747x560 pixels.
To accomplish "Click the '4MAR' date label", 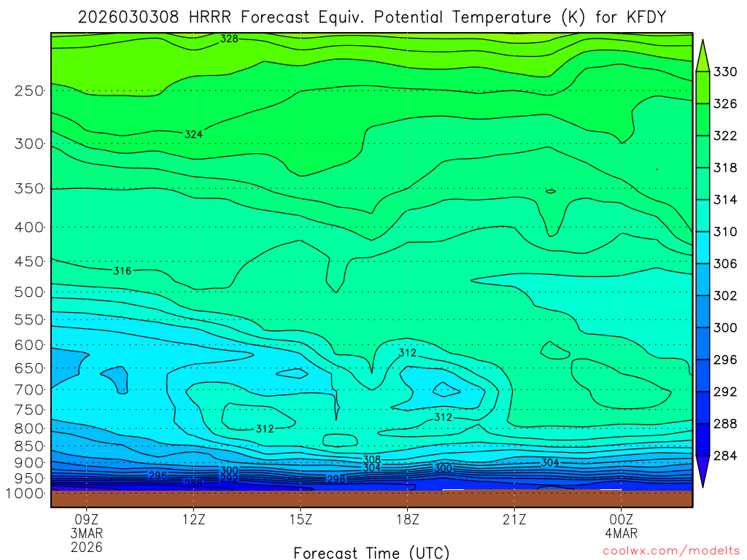I will (x=622, y=533).
